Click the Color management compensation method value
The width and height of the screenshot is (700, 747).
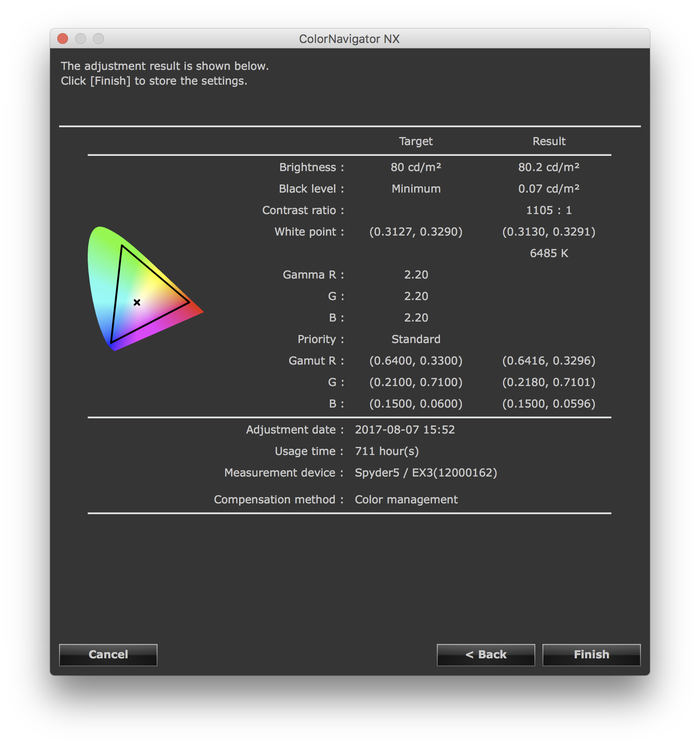(406, 500)
